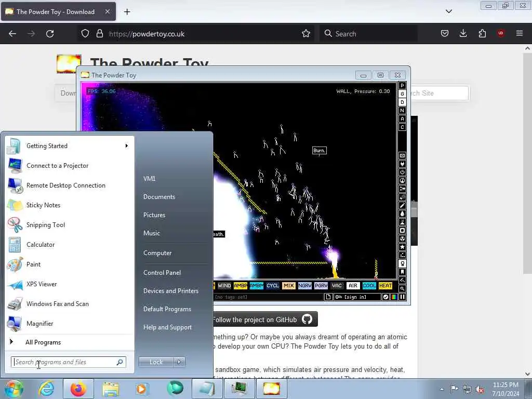
Task: Click the taskbar clock showing 11:25 PM
Action: (506, 389)
